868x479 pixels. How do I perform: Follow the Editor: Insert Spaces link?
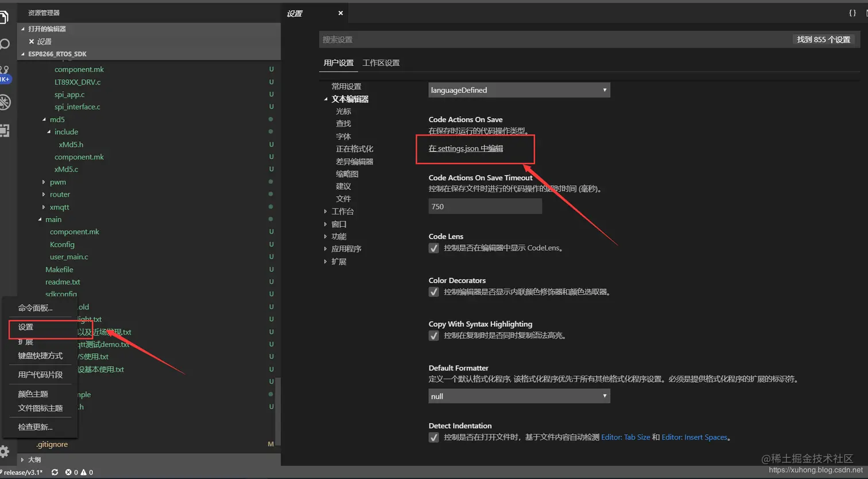click(695, 437)
